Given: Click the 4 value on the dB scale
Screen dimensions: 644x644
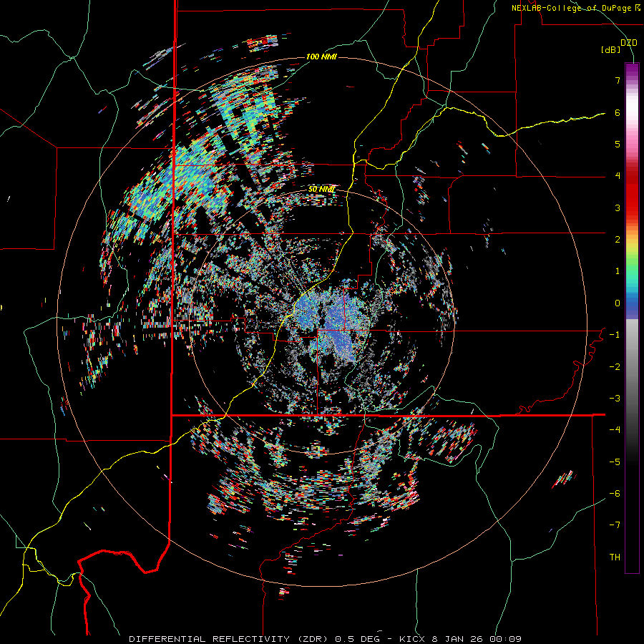Looking at the screenshot, I should (x=618, y=176).
